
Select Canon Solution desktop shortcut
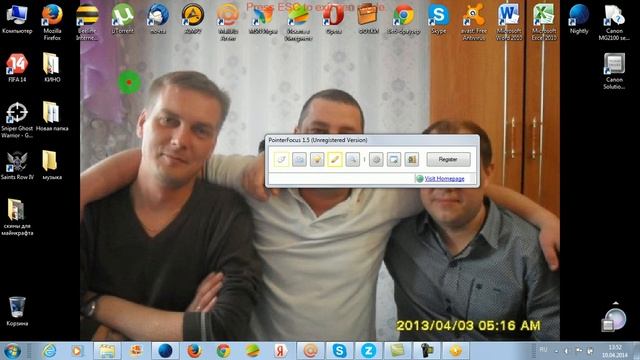614,71
